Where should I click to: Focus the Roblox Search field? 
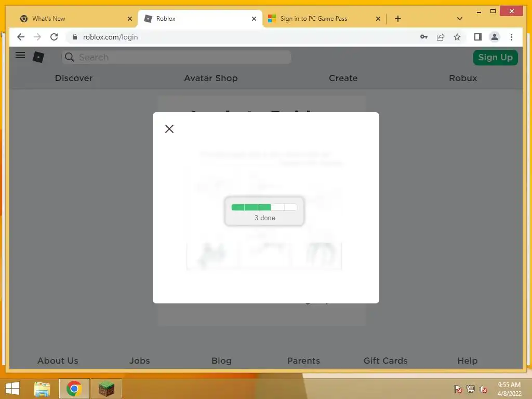coord(176,57)
